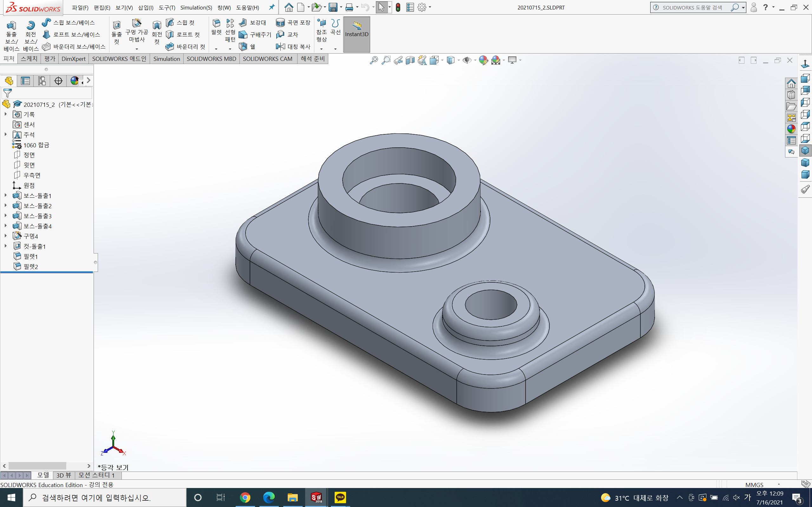Toggle the command manager pin icon

coord(272,7)
